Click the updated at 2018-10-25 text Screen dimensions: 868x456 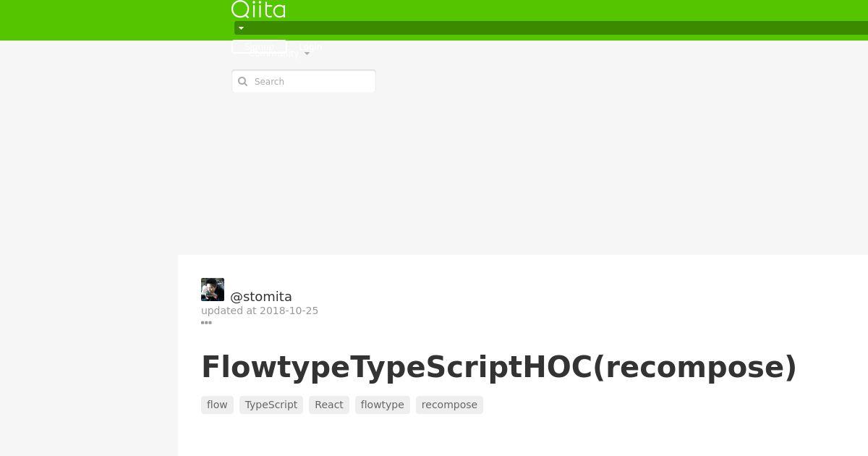point(260,311)
